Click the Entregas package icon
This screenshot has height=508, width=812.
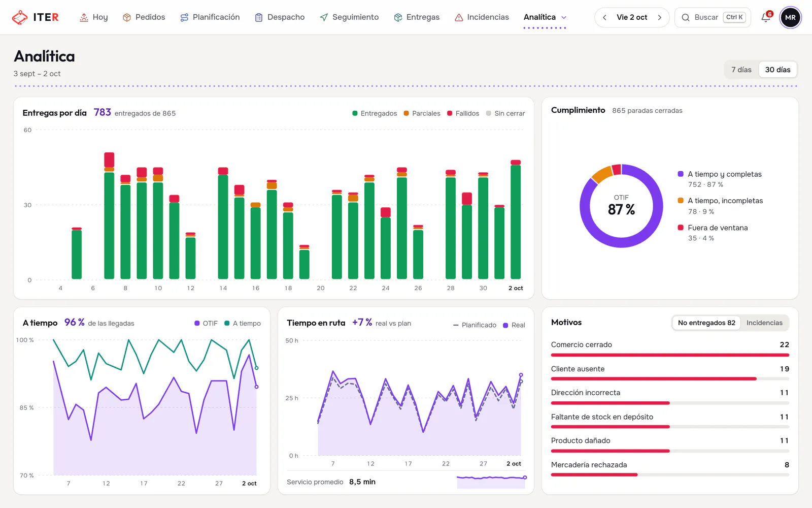click(398, 17)
